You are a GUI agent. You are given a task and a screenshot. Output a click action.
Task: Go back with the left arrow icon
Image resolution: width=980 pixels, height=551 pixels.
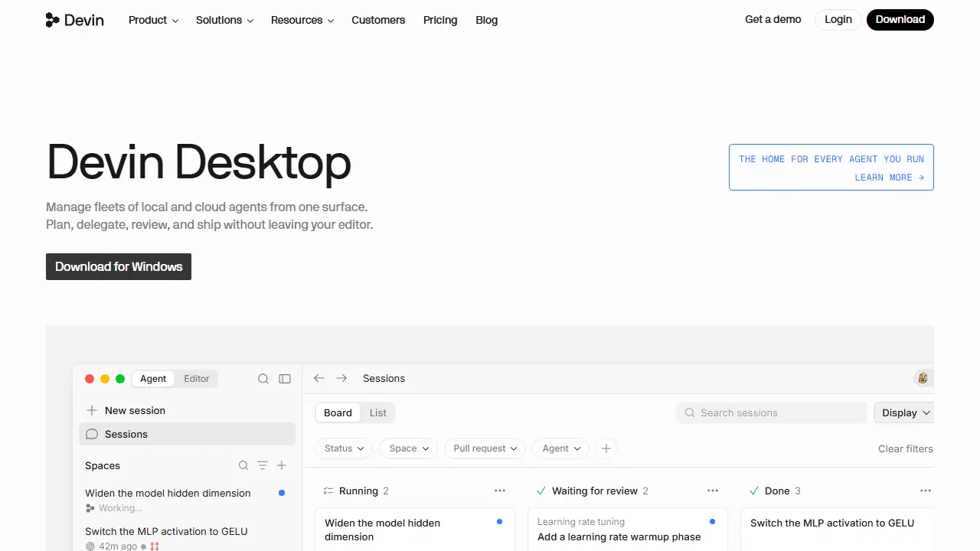(319, 378)
